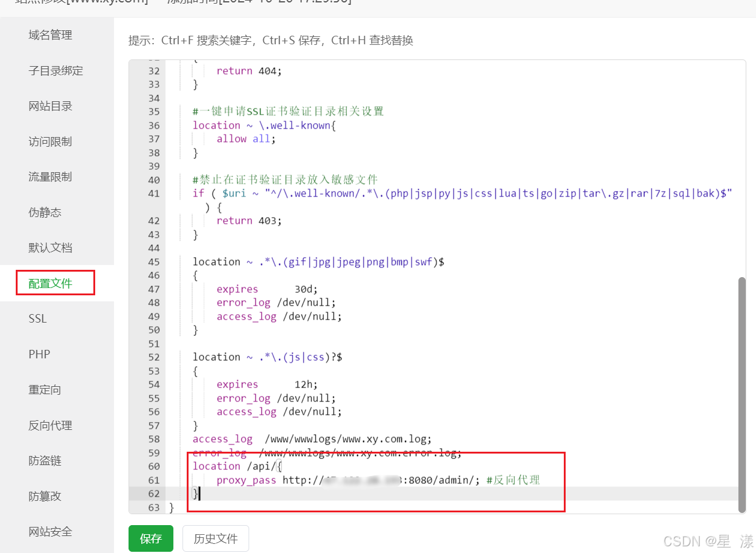756x553 pixels.
Task: Open the 防篡改 tab
Action: [45, 496]
